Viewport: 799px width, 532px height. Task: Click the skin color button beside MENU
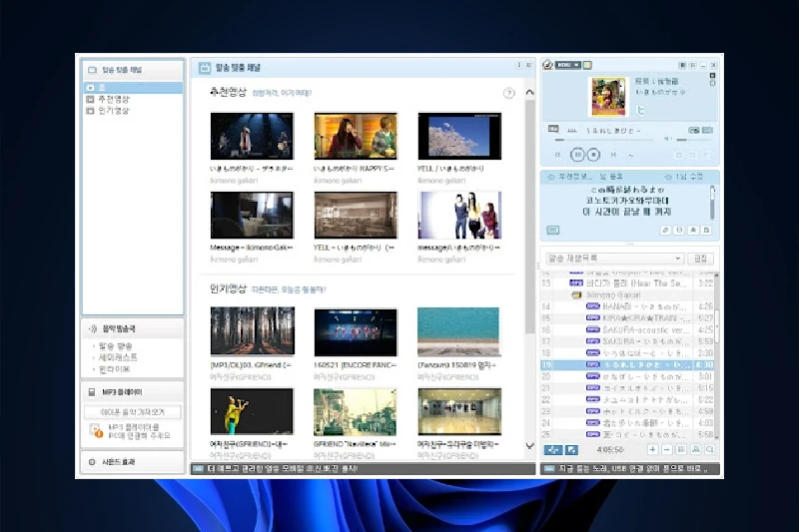click(x=587, y=65)
